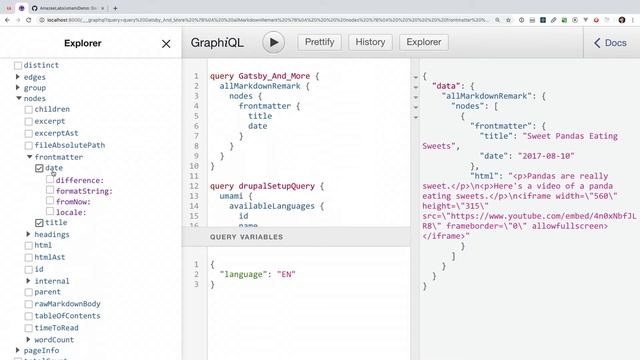Click the Prettify button
640x360 pixels.
pos(319,42)
